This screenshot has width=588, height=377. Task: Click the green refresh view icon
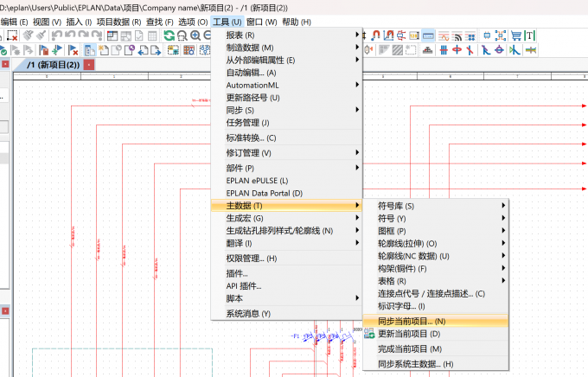click(x=169, y=35)
